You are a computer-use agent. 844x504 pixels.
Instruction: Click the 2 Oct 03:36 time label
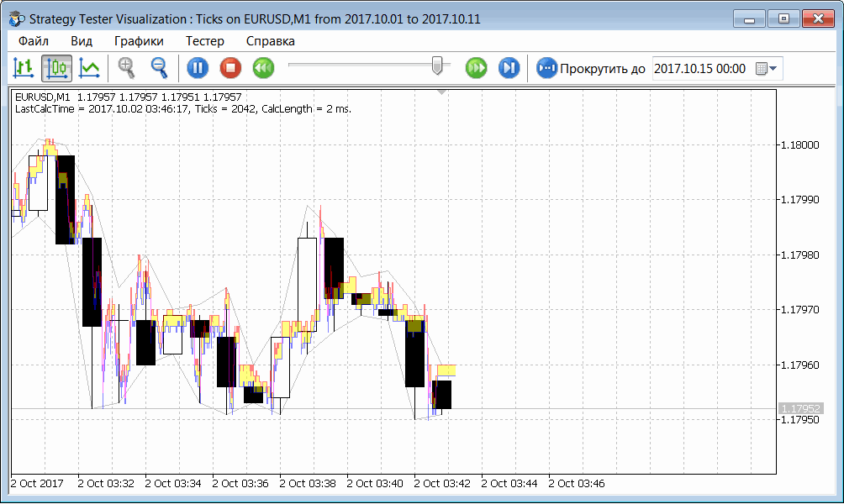point(240,484)
